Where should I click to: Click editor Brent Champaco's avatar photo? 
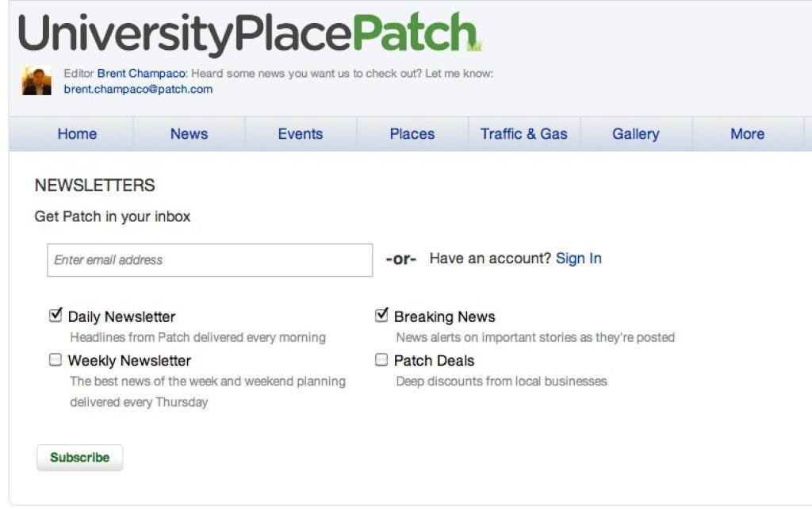pos(36,81)
